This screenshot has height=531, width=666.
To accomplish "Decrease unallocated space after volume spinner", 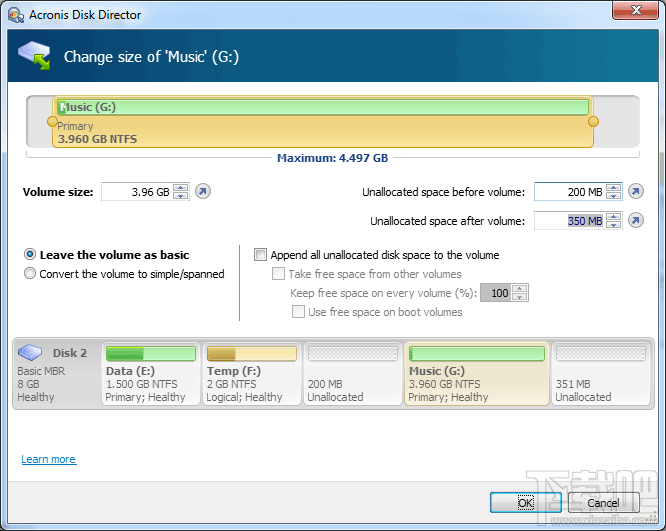I will (x=614, y=224).
